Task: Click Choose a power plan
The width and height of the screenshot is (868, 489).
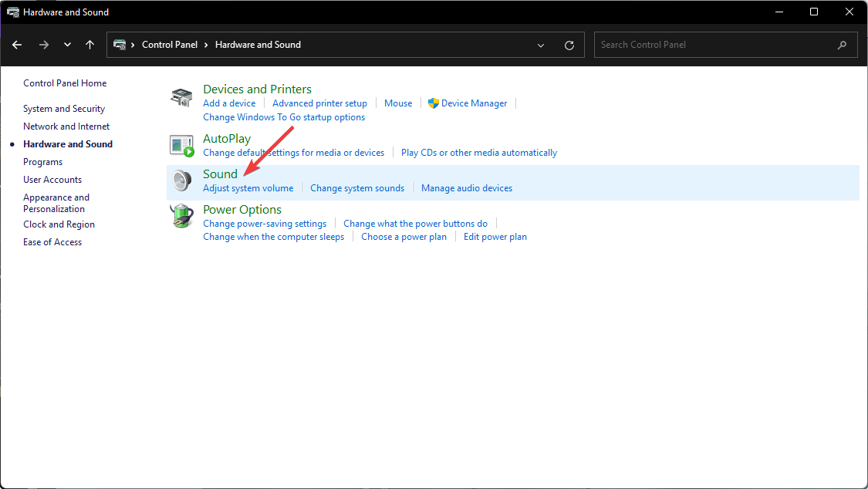Action: click(404, 237)
